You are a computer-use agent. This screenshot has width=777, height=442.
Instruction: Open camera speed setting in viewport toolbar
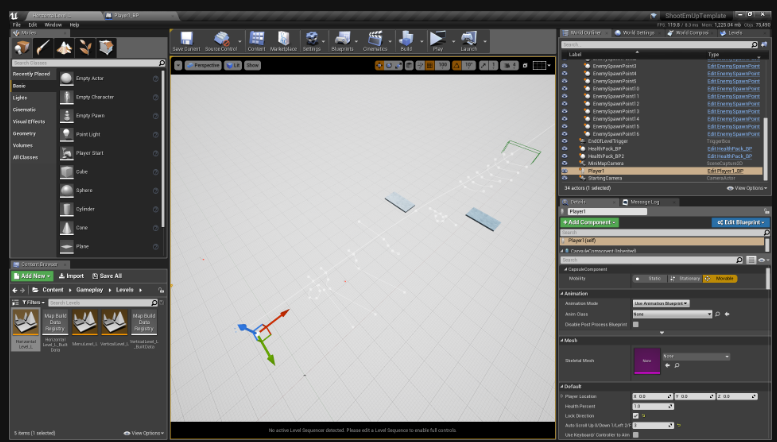[509, 65]
